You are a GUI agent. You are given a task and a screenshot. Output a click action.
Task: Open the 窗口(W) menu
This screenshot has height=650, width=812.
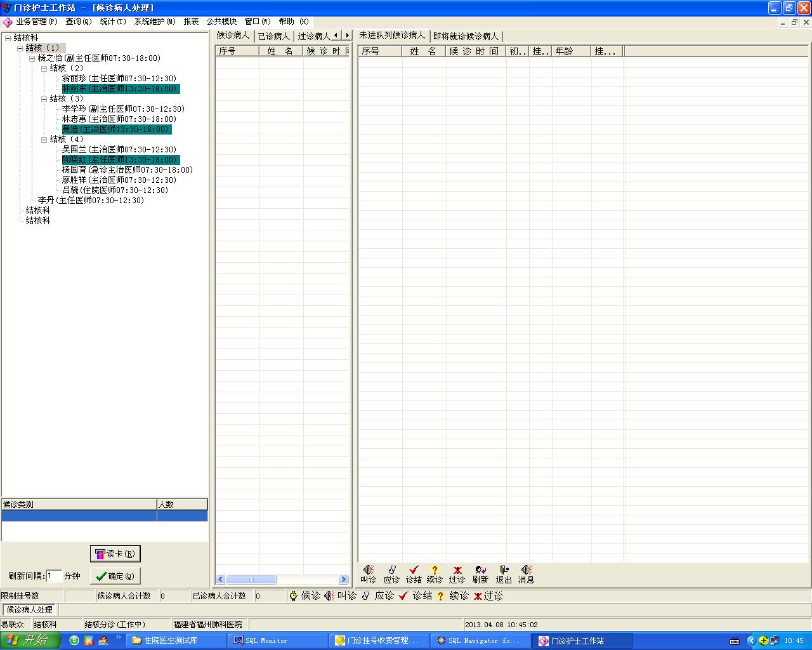(258, 22)
